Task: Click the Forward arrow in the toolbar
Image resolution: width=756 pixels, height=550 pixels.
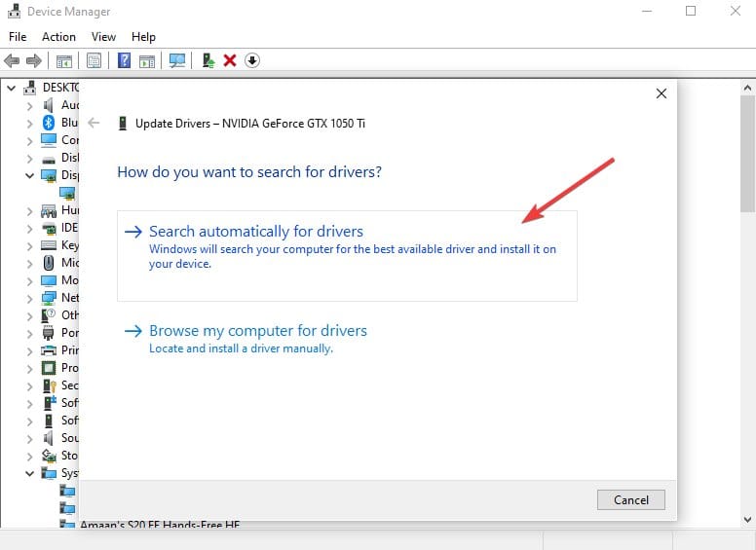Action: pyautogui.click(x=34, y=60)
